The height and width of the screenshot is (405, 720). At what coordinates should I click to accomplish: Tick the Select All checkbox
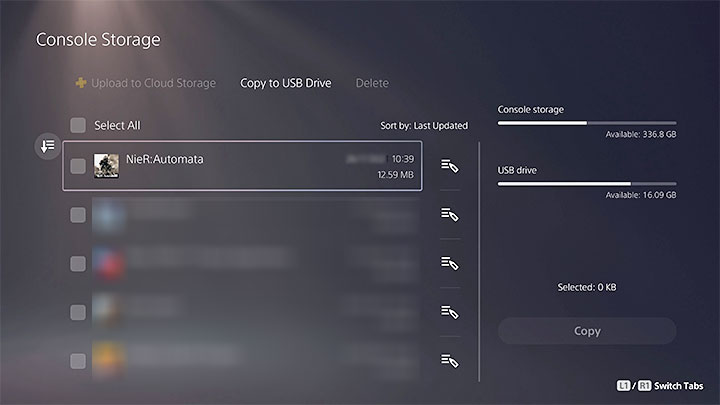pos(78,125)
